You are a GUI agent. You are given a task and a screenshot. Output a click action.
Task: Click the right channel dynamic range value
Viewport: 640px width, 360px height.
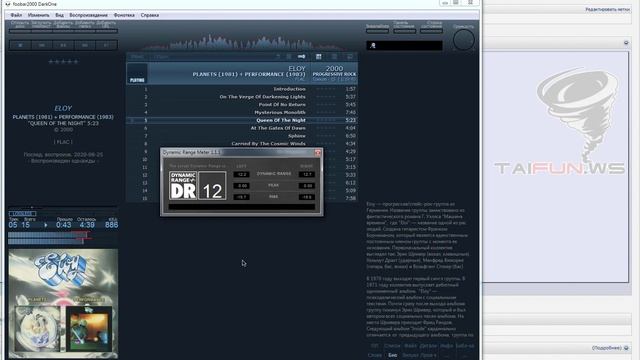pyautogui.click(x=306, y=174)
